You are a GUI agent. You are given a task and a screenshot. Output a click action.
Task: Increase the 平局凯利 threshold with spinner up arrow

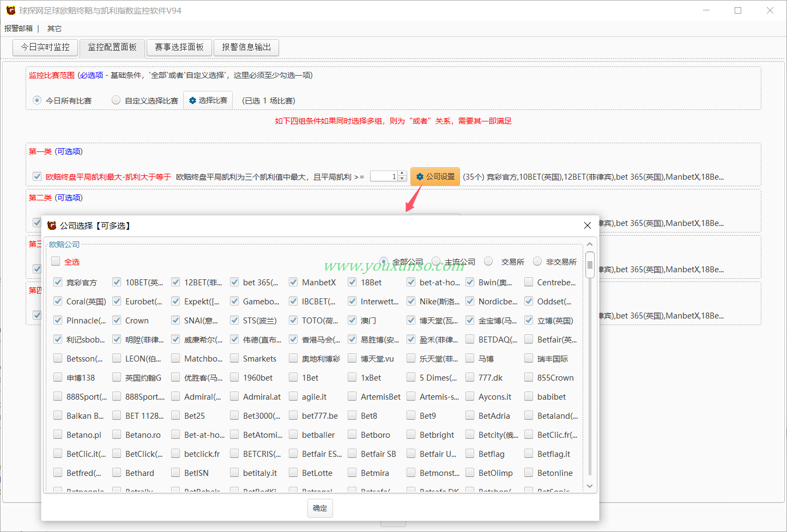[x=402, y=174]
